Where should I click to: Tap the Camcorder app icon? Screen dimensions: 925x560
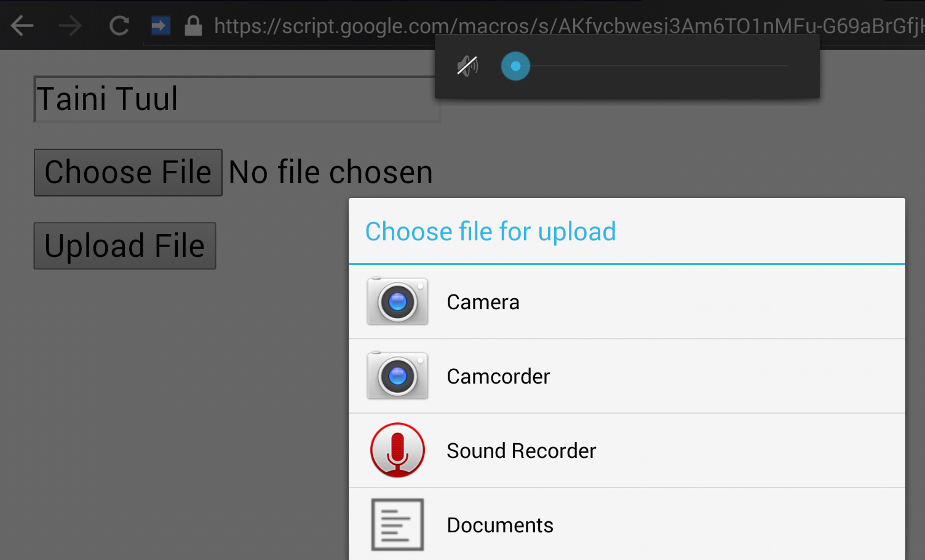[397, 376]
